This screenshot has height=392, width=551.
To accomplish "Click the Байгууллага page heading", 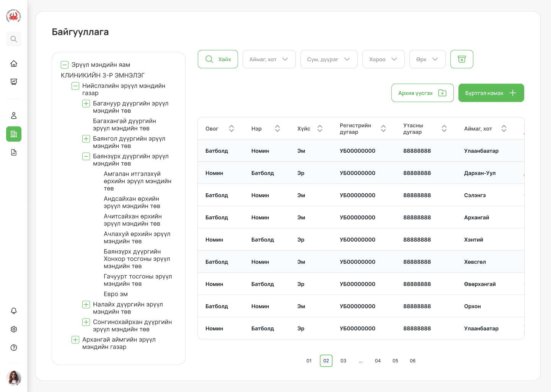I will (x=80, y=32).
